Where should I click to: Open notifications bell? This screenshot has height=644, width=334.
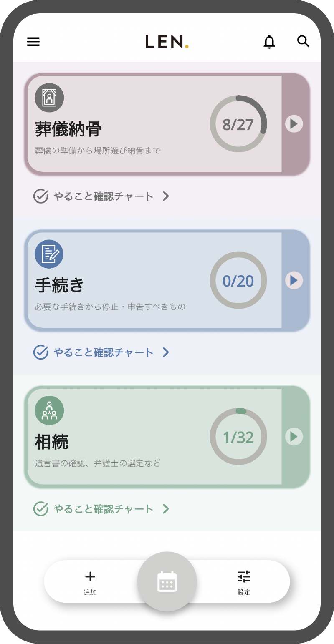point(270,42)
